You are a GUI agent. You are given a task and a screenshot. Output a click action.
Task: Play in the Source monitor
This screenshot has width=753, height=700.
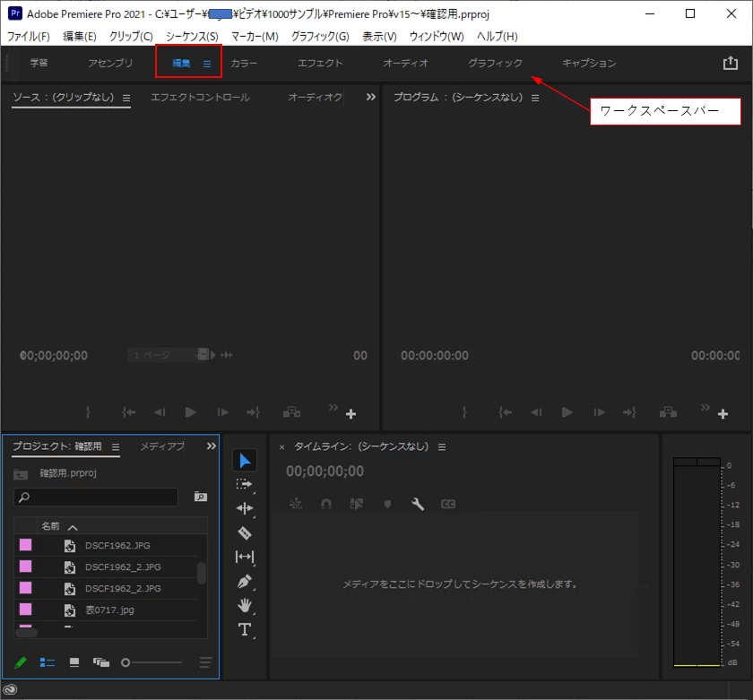click(x=191, y=412)
